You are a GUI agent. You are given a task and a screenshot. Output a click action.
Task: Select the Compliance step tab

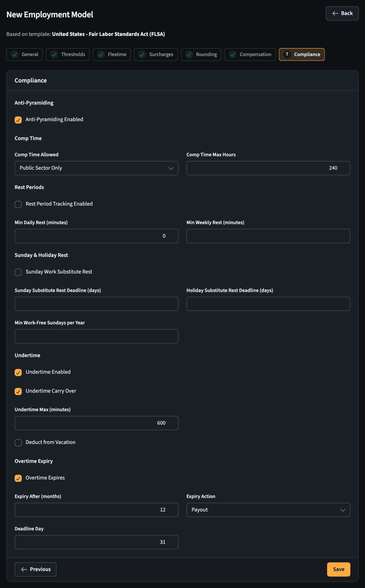[302, 54]
